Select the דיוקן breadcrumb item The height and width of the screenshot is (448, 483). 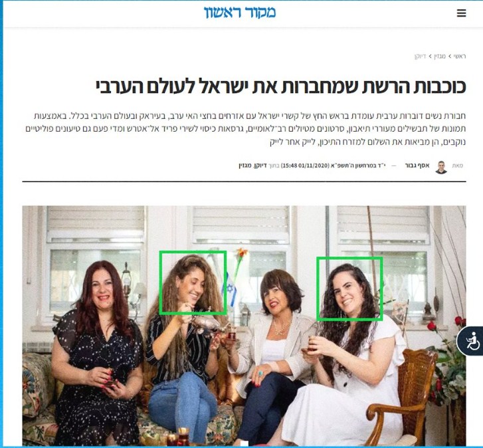point(421,56)
